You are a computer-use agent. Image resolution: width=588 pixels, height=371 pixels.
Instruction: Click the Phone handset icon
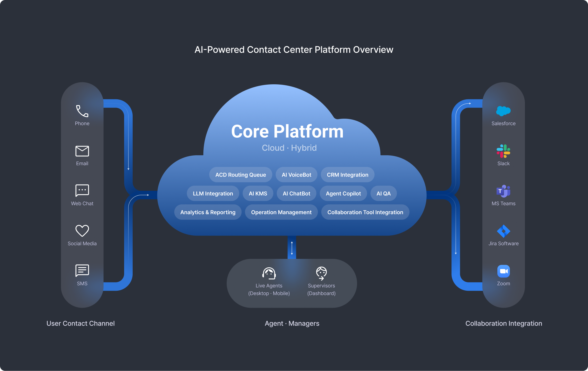[82, 111]
